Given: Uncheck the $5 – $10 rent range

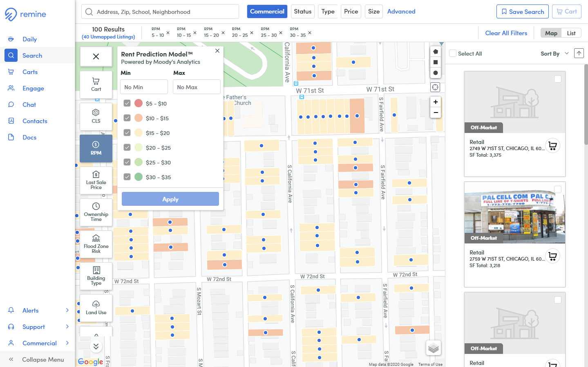Looking at the screenshot, I should point(127,103).
